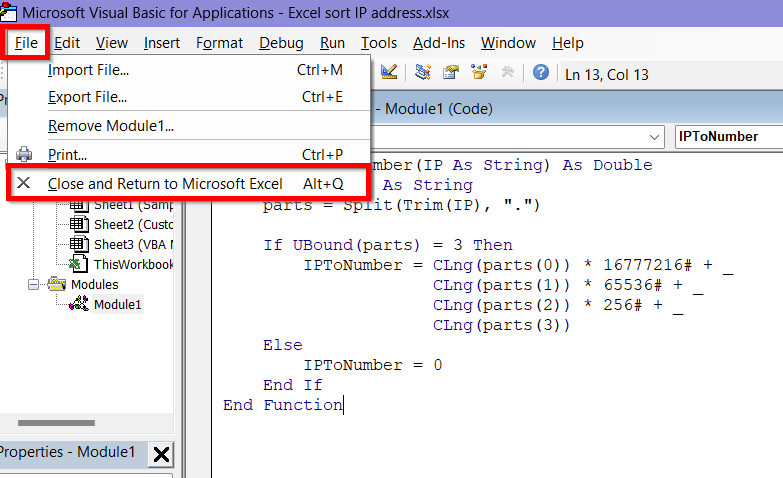Image resolution: width=783 pixels, height=478 pixels.
Task: Click the Ln 13, Col 13 position indicator
Action: coord(606,74)
